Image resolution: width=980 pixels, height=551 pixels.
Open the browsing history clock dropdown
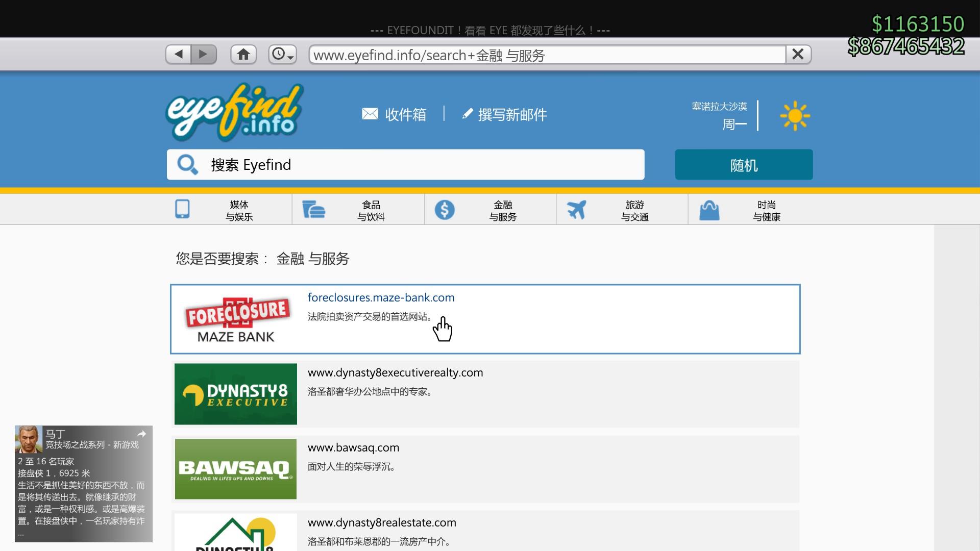pos(282,54)
